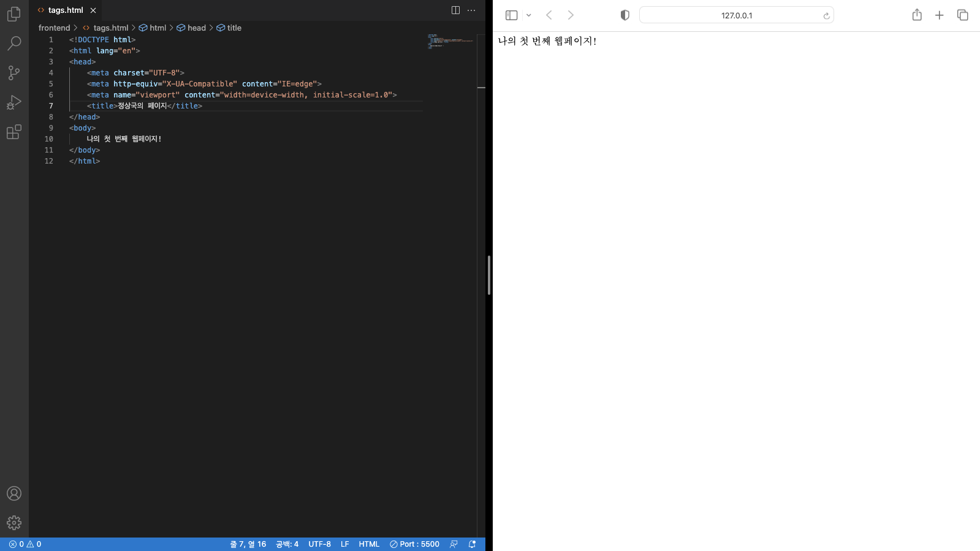Click the meta charset line in editor
Screen dimensions: 980x551
pos(135,73)
